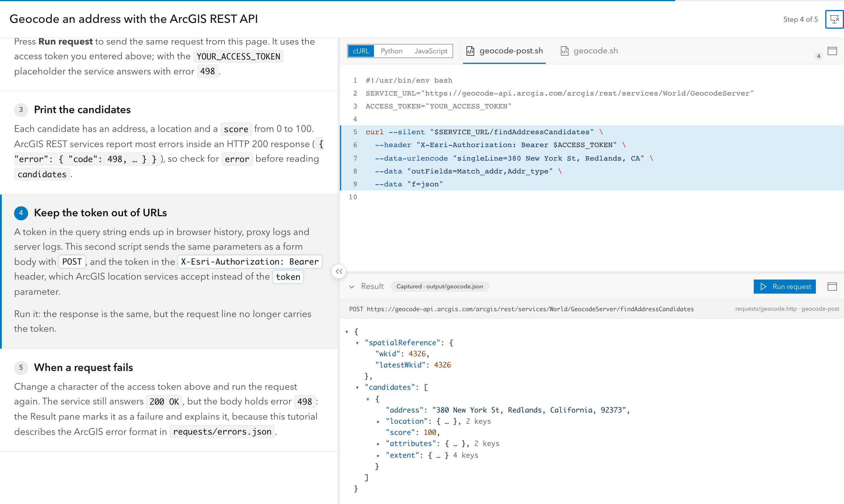Image resolution: width=844 pixels, height=504 pixels.
Task: Open the geocode-post.sh tab
Action: pyautogui.click(x=504, y=51)
